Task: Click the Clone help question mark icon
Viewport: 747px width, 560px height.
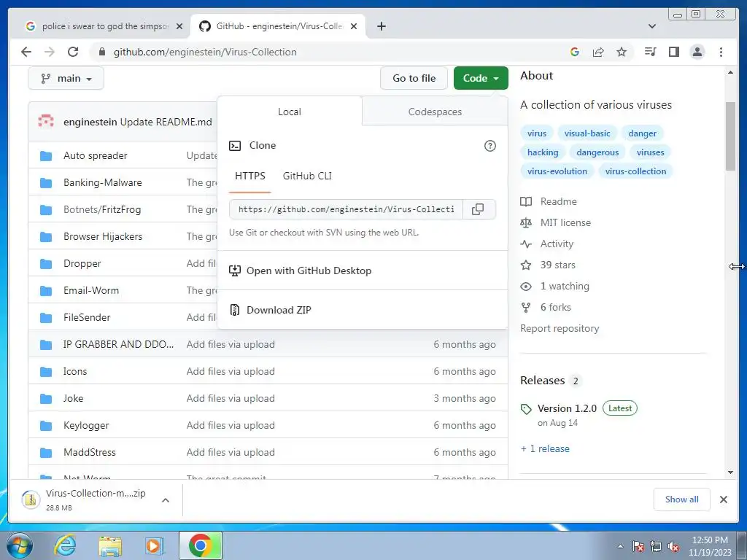Action: [489, 146]
